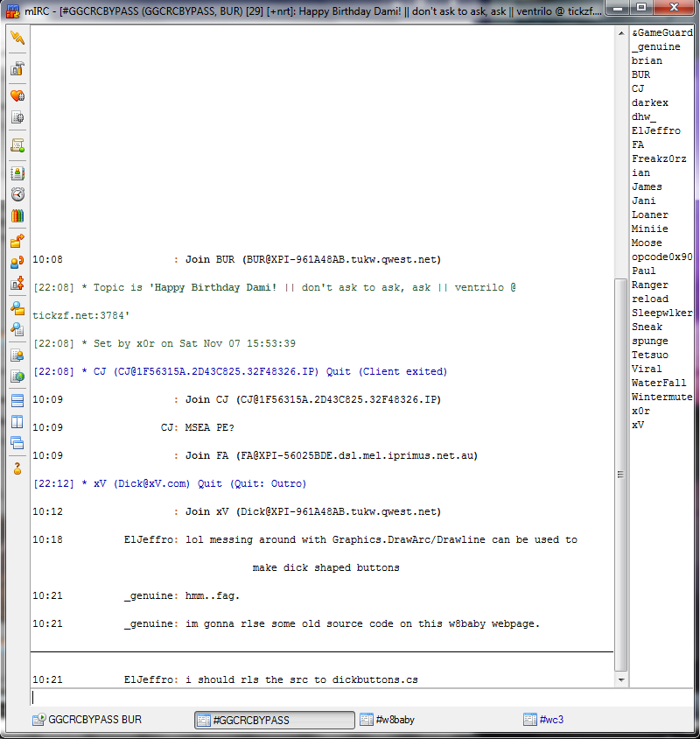Open the Timer alarm clock icon
Viewport: 700px width, 739px height.
pos(17,194)
